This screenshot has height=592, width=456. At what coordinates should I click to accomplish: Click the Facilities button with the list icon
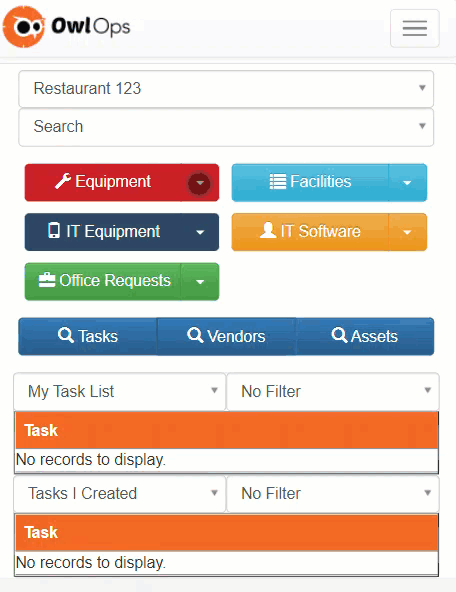(310, 182)
